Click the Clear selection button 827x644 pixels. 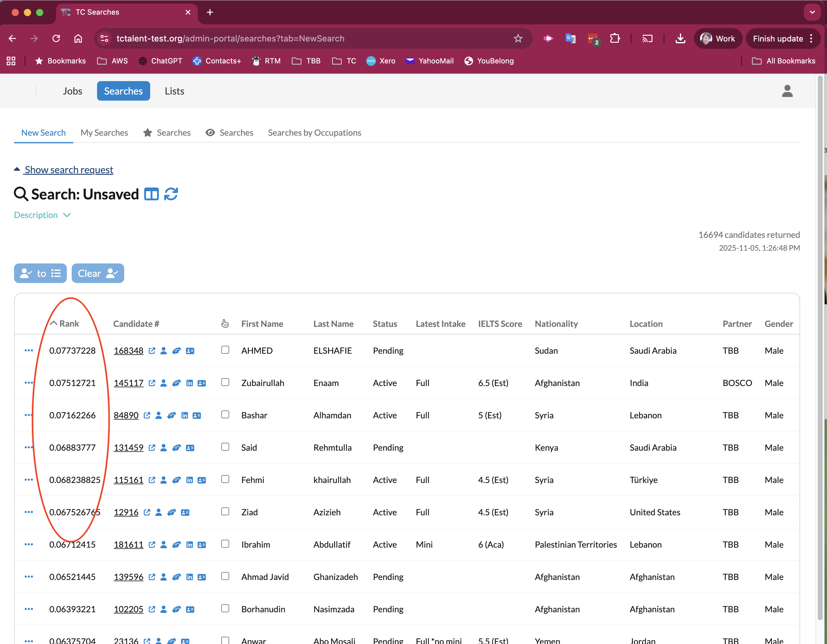[98, 273]
